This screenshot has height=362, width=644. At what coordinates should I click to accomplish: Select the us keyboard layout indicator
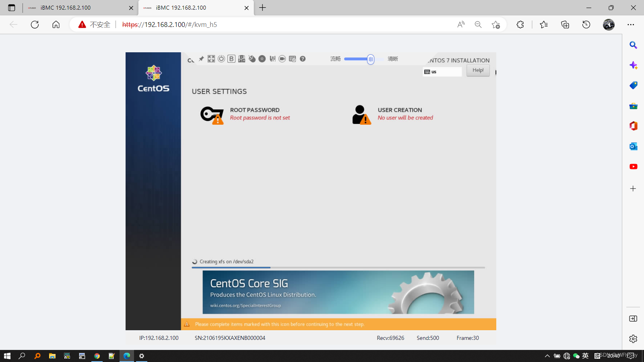pyautogui.click(x=442, y=72)
